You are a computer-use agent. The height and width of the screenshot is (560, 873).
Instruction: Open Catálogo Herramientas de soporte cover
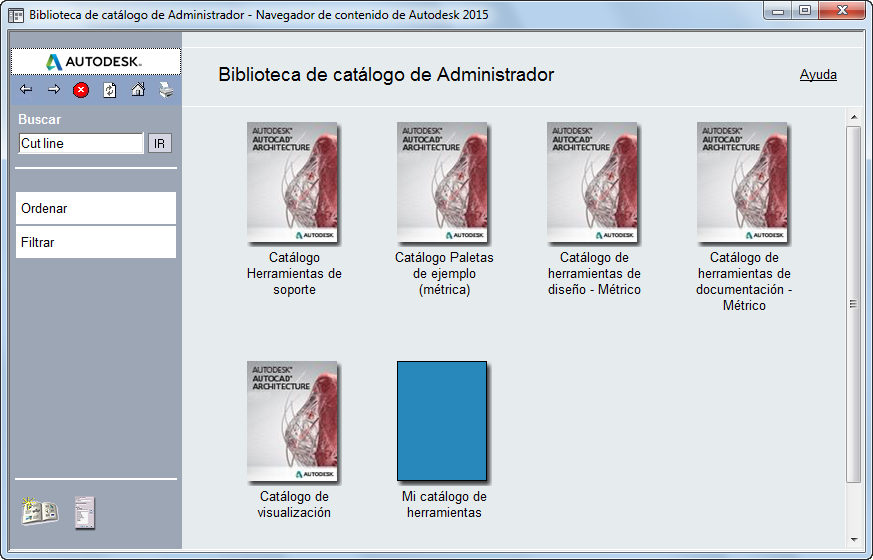coord(292,183)
